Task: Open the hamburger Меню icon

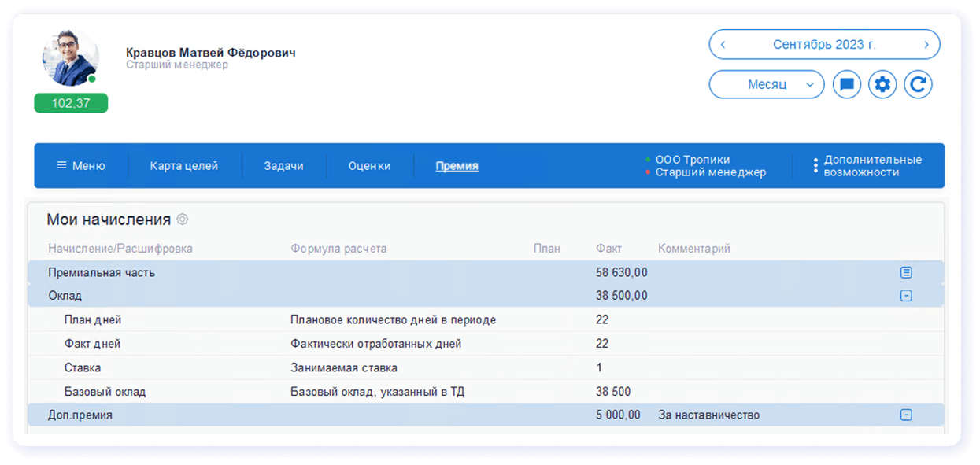Action: [x=63, y=165]
